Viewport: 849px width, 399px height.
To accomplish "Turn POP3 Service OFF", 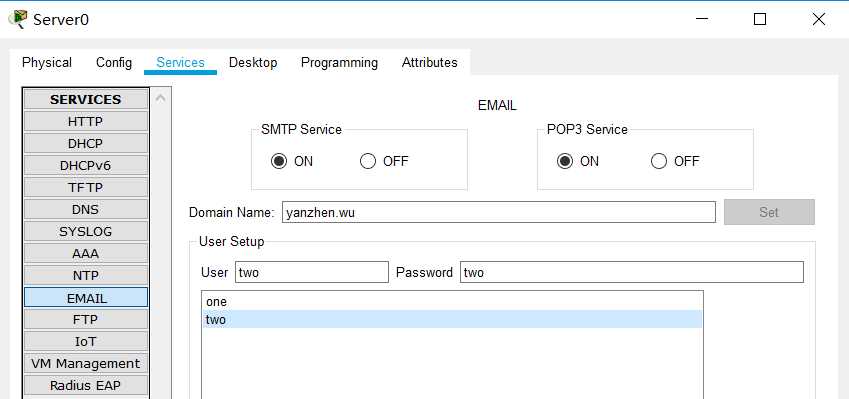I will [659, 161].
